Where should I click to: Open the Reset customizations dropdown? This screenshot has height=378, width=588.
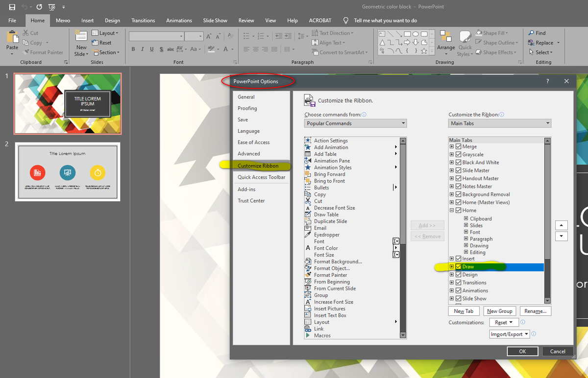(503, 323)
